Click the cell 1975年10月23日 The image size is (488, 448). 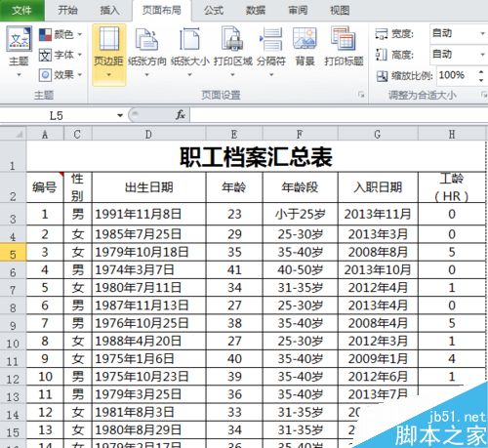(x=148, y=377)
